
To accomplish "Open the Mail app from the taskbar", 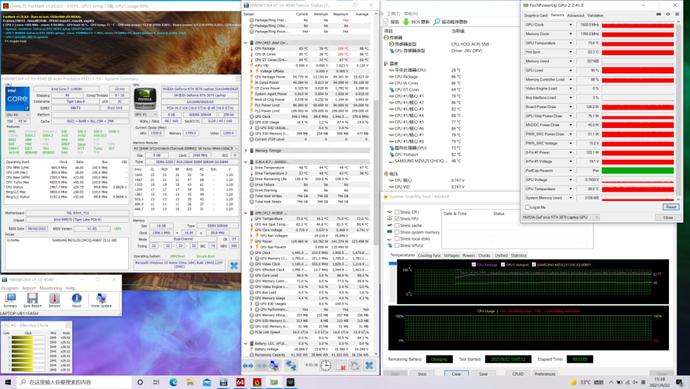I will [206, 382].
